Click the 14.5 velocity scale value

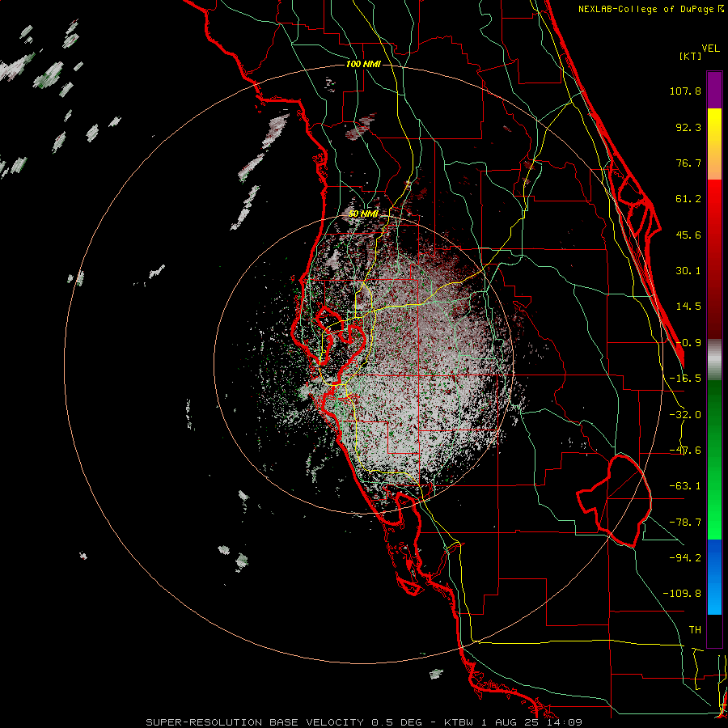coord(688,307)
